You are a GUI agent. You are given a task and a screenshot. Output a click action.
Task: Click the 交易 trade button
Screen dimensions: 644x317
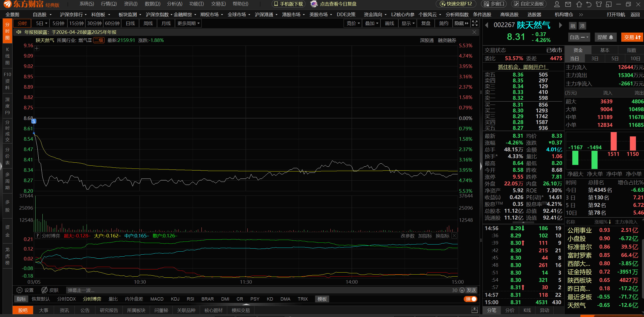coord(632,37)
